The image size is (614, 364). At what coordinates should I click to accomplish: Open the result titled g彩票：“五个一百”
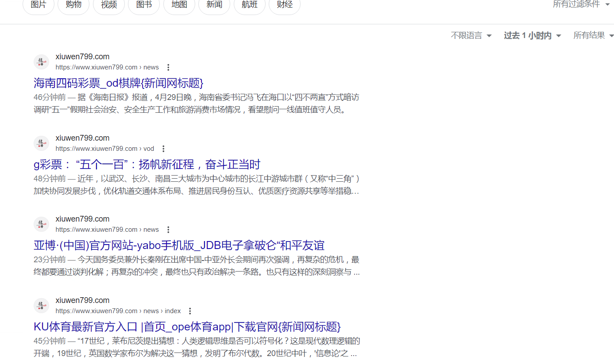click(147, 165)
